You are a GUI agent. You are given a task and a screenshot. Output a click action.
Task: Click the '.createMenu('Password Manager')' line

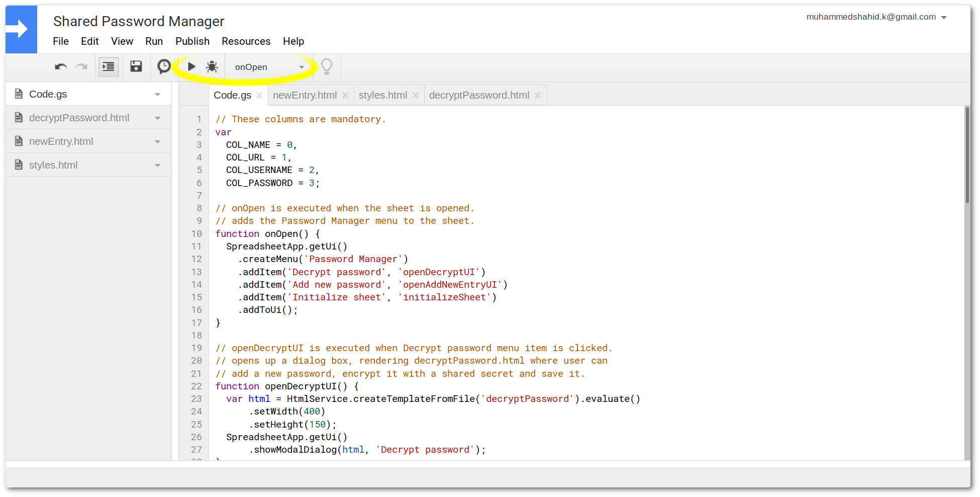click(x=323, y=259)
